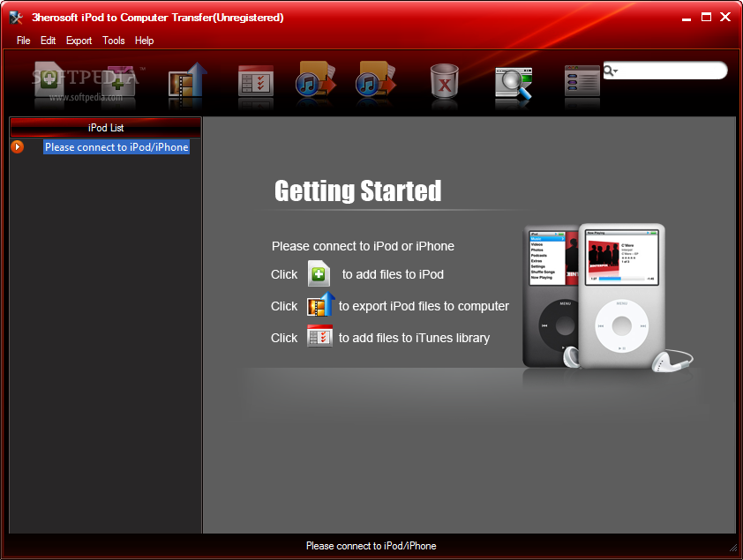The height and width of the screenshot is (560, 743).
Task: Click the second music note export icon
Action: pyautogui.click(x=376, y=79)
